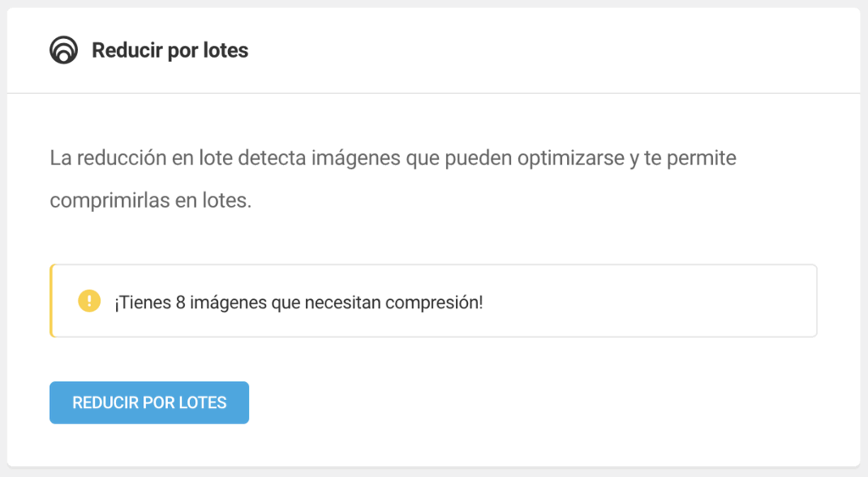Image resolution: width=868 pixels, height=477 pixels.
Task: Select the "Reducir por lotes" heading text
Action: (x=170, y=51)
